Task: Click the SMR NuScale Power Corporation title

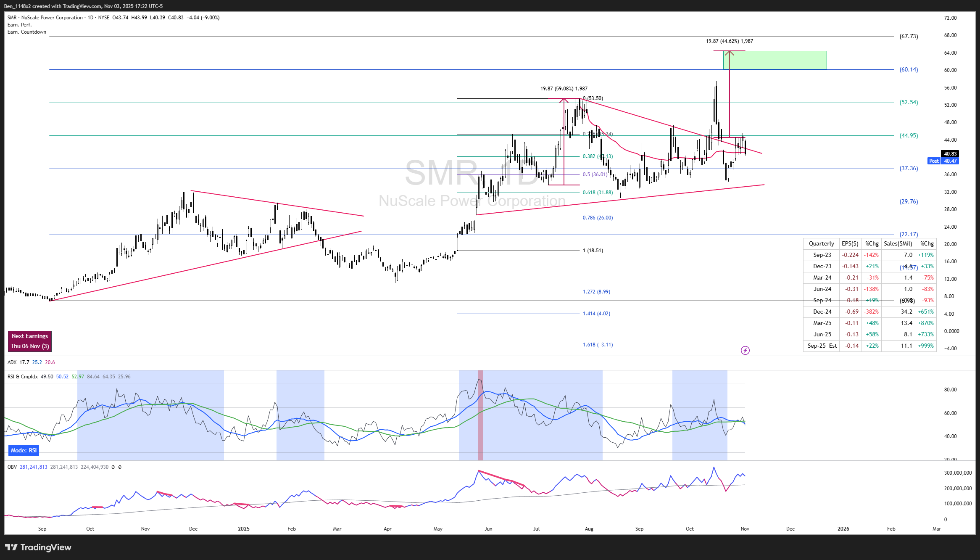Action: (x=45, y=18)
